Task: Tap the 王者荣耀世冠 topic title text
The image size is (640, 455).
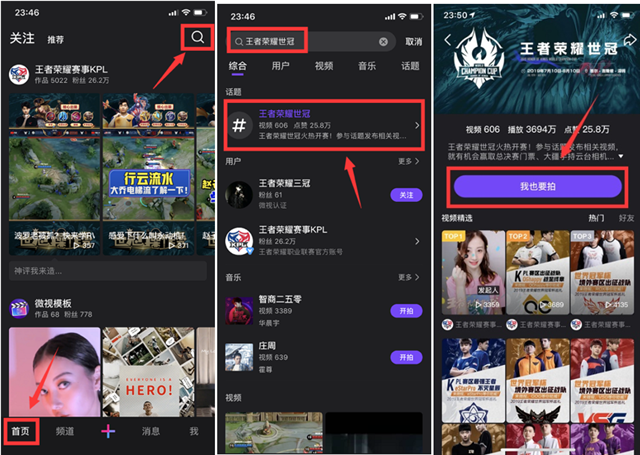Action: click(x=284, y=113)
